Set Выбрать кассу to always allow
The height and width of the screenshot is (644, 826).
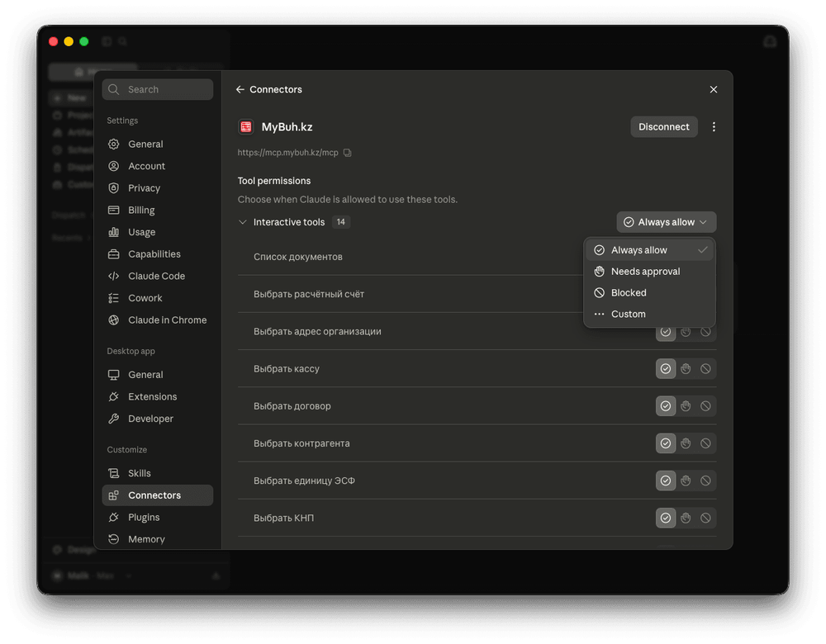[666, 368]
